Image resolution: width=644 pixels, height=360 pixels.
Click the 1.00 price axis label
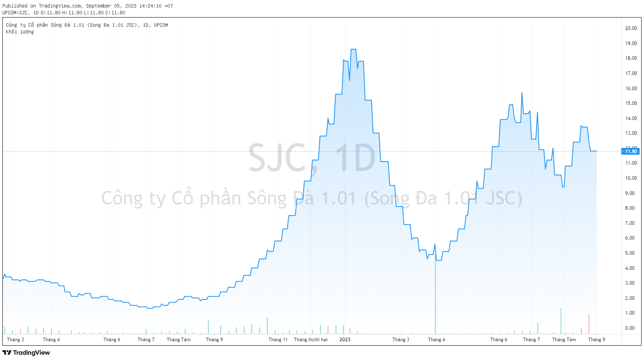630,313
